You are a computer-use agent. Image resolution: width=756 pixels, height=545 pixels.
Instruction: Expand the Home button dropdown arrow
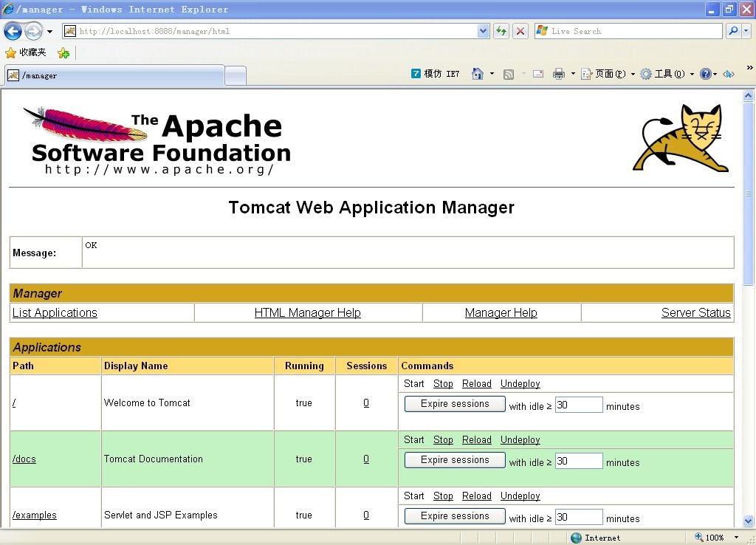coord(492,74)
